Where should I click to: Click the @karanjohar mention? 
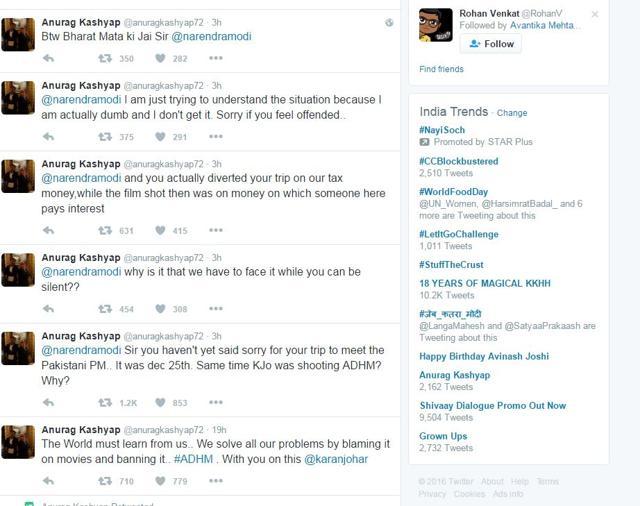[336, 459]
